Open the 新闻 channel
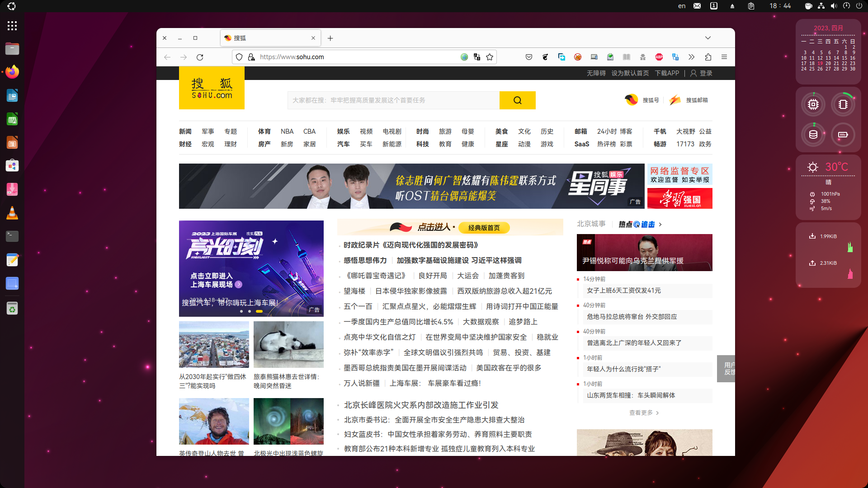Image resolution: width=868 pixels, height=488 pixels. pos(185,131)
